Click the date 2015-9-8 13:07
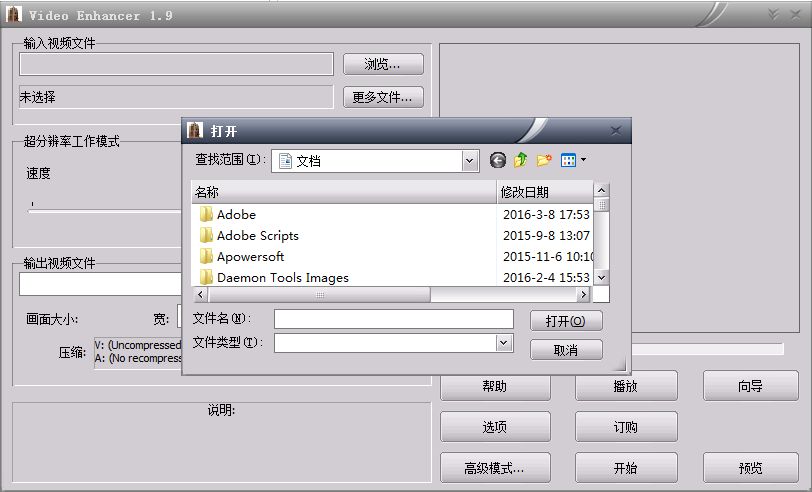 pos(546,236)
